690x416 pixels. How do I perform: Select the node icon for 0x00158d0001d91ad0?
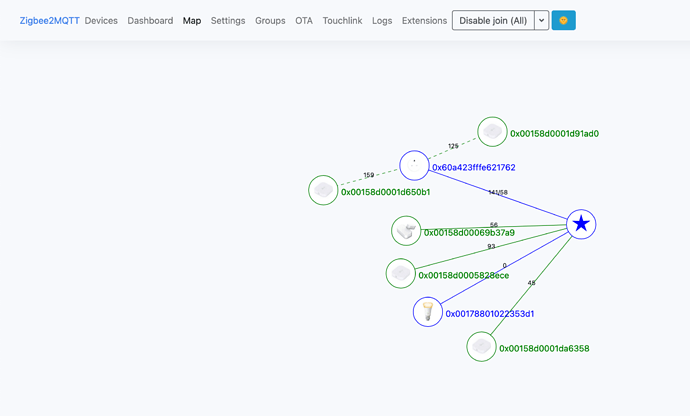[x=492, y=132]
